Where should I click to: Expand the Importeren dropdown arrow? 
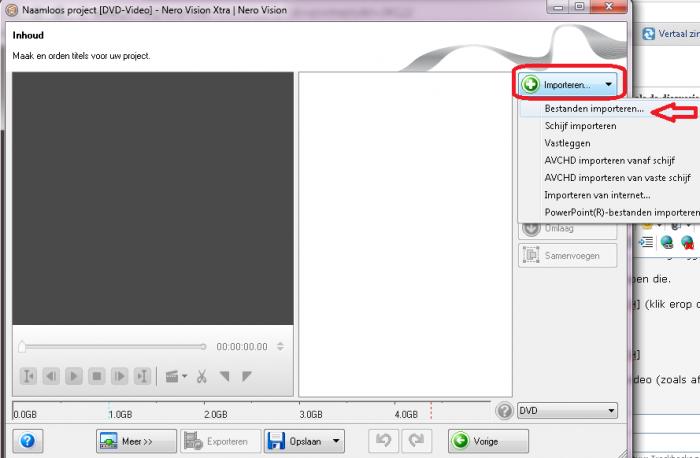608,84
